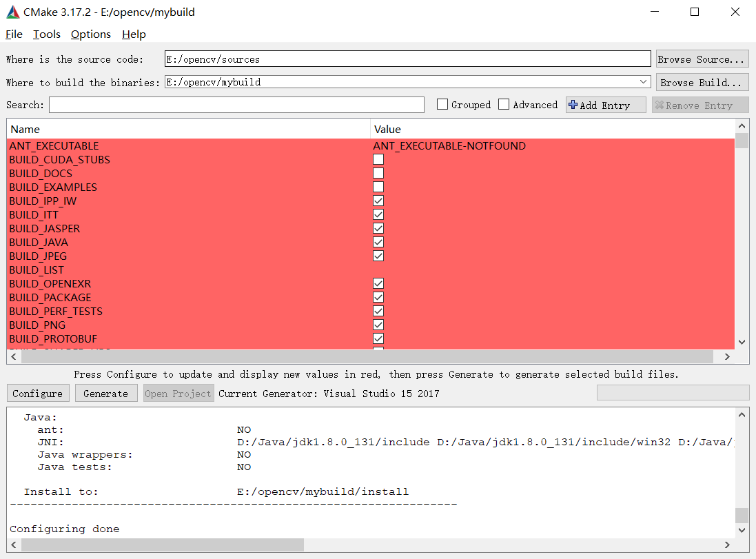Click right arrow of cache list horizontal scrollbar
The height and width of the screenshot is (559, 756).
coord(727,357)
